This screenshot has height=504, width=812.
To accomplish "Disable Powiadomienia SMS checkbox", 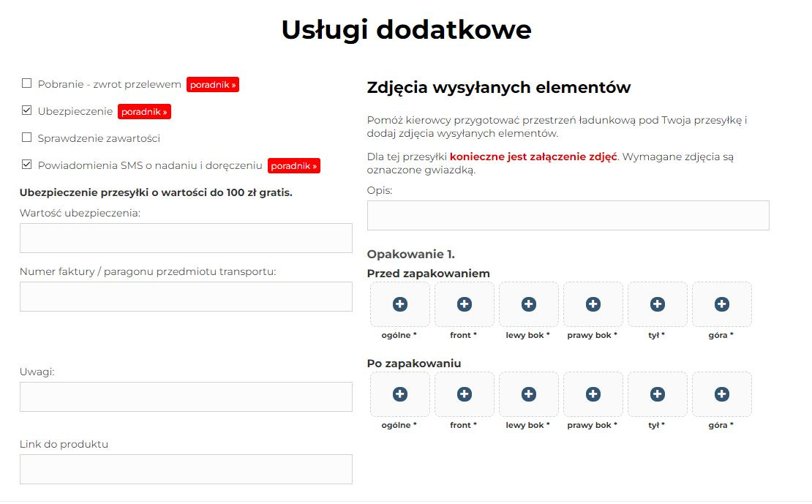I will [27, 164].
